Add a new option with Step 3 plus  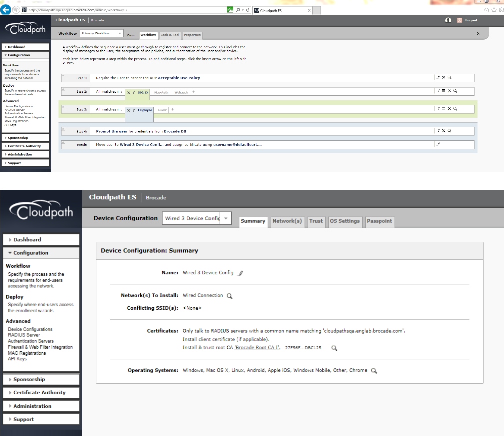(x=173, y=109)
